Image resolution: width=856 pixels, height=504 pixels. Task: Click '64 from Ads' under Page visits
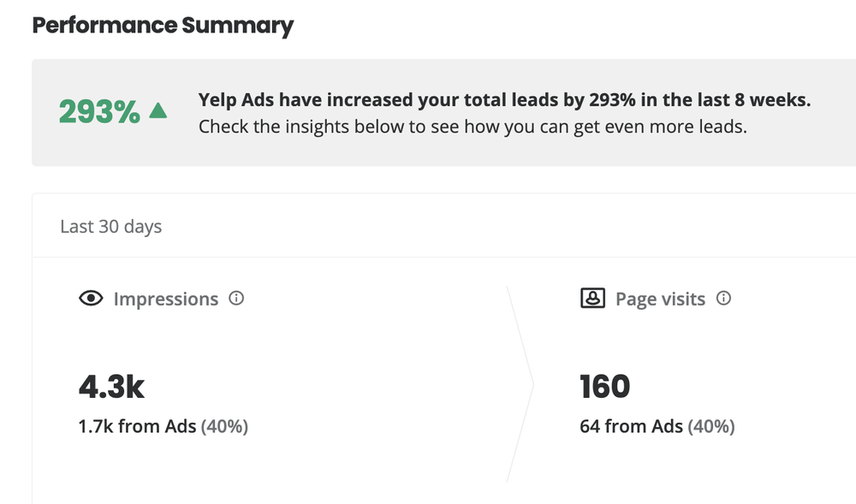click(x=631, y=426)
